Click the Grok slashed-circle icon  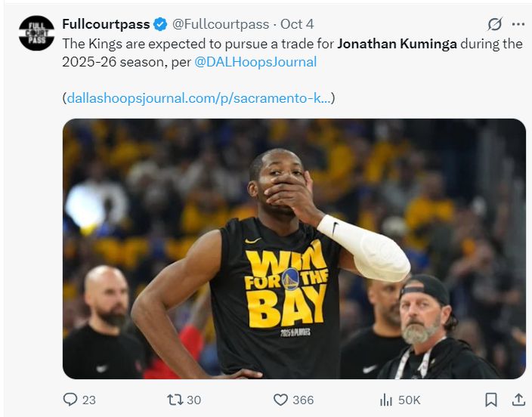495,24
